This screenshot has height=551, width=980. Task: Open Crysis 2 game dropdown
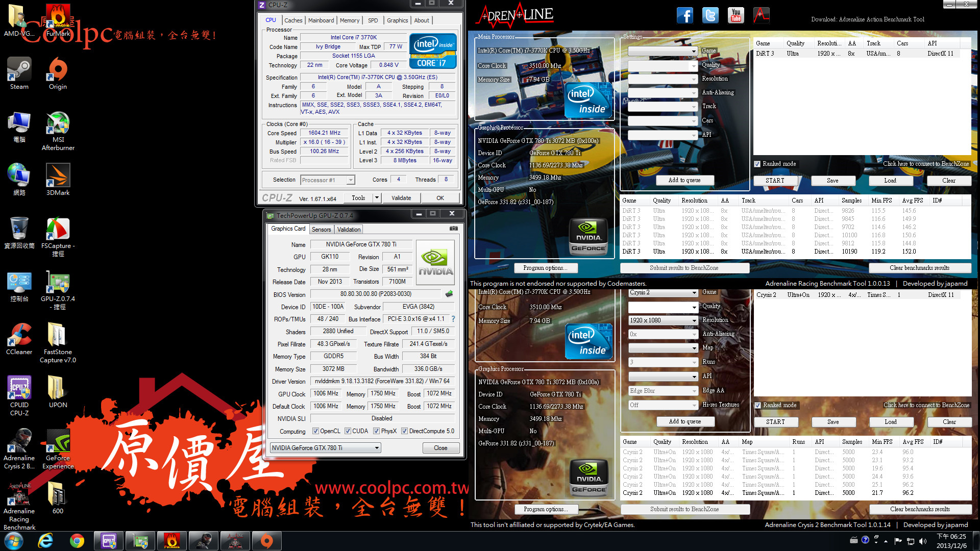click(663, 292)
